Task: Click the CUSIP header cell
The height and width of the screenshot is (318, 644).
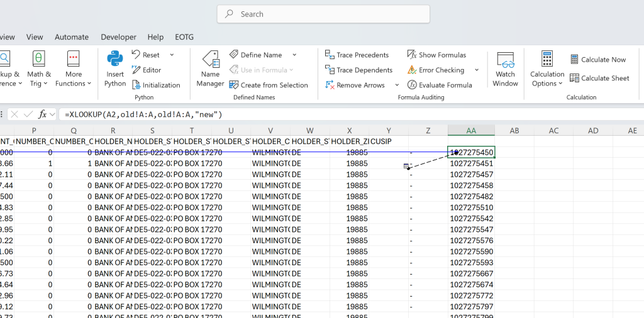Action: coord(389,141)
